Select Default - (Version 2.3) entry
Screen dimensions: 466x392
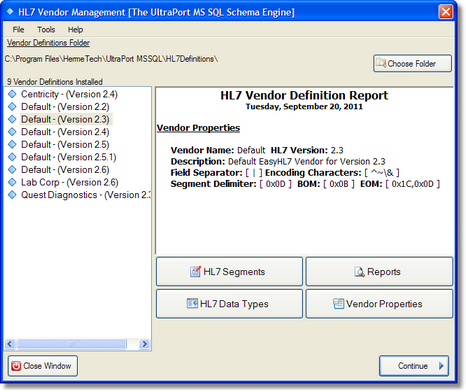pyautogui.click(x=65, y=119)
